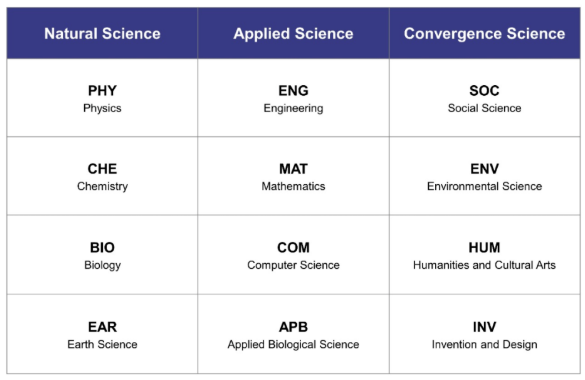Click APB Applied Biological Science
This screenshot has width=585, height=380.
(x=293, y=334)
